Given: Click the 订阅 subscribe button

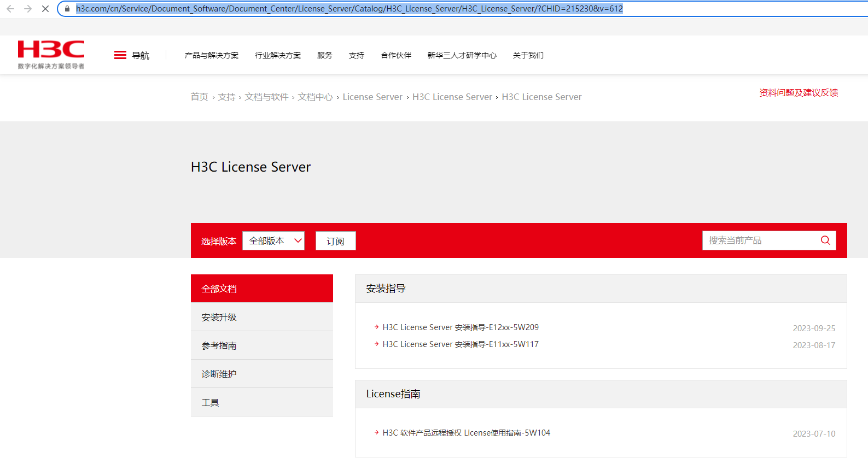Looking at the screenshot, I should 335,241.
